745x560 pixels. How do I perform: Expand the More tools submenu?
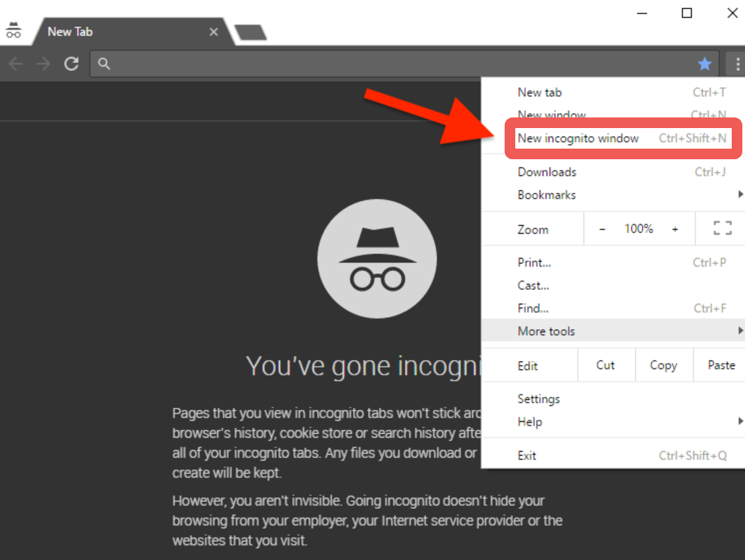(x=613, y=330)
